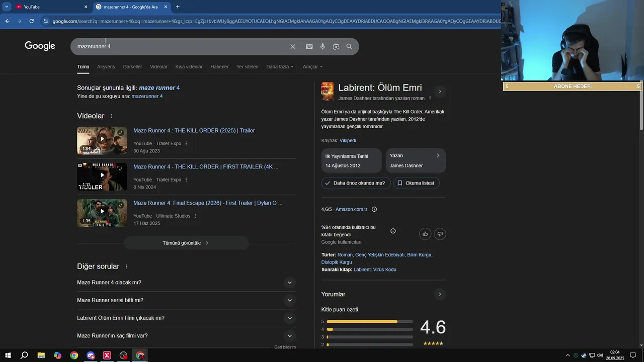644x362 pixels.
Task: Open a new browser tab
Action: 178,7
